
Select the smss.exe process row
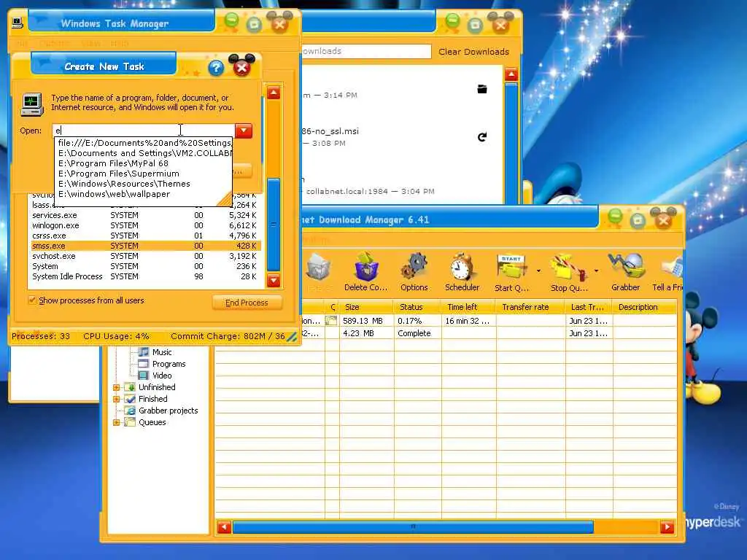pyautogui.click(x=145, y=246)
